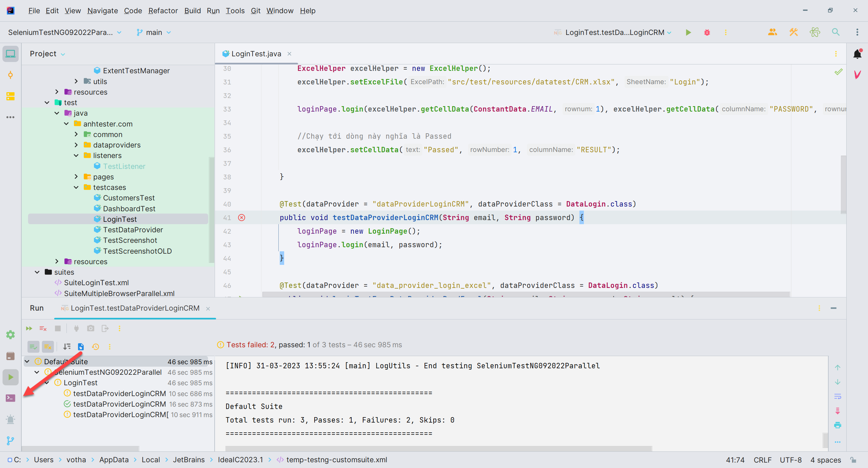Click UTF-8 encoding in status bar
Screen dimensions: 868x468
[x=791, y=460]
